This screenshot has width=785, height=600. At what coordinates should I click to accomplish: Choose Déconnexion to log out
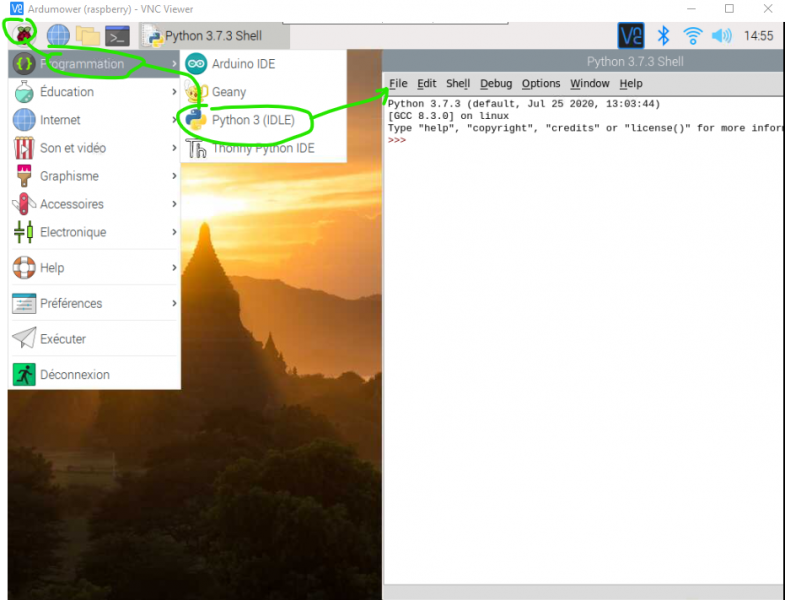pyautogui.click(x=94, y=374)
